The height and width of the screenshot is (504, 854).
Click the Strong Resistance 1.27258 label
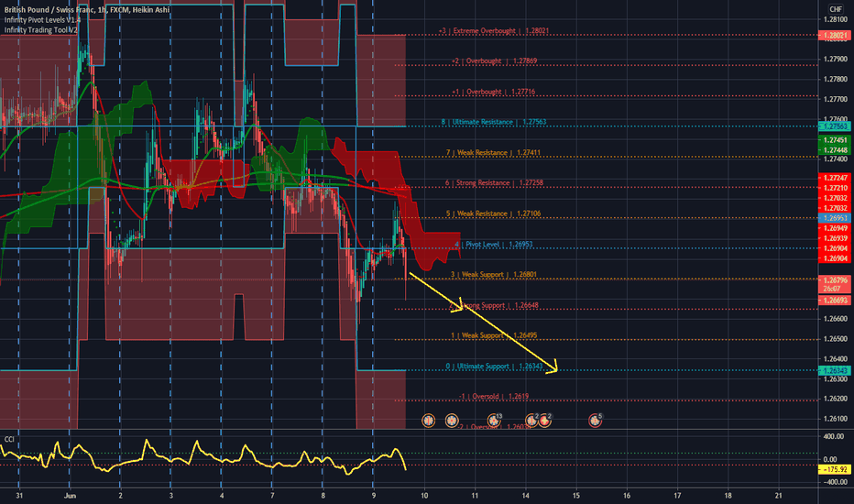click(x=494, y=183)
